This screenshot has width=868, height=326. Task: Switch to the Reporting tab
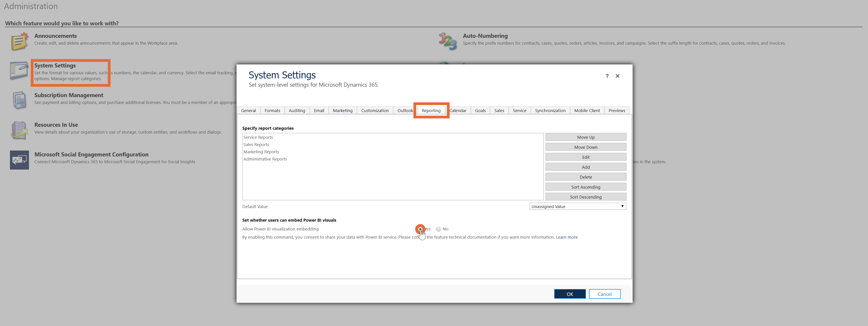[431, 110]
